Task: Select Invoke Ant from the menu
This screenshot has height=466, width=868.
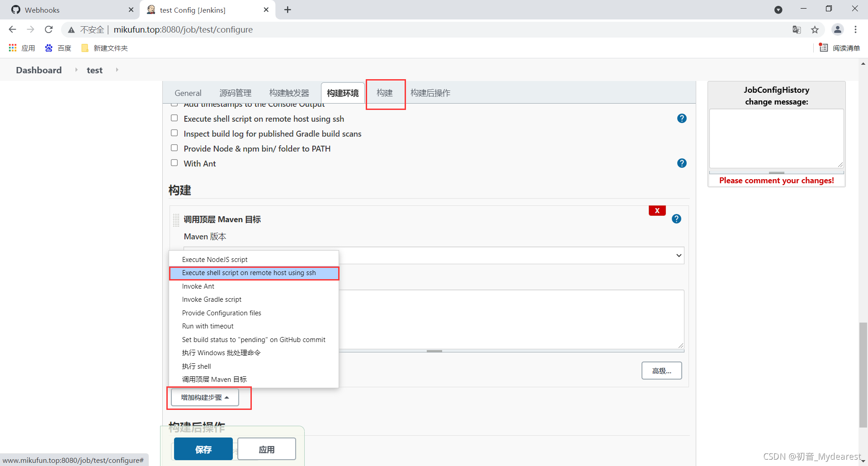Action: pos(254,286)
